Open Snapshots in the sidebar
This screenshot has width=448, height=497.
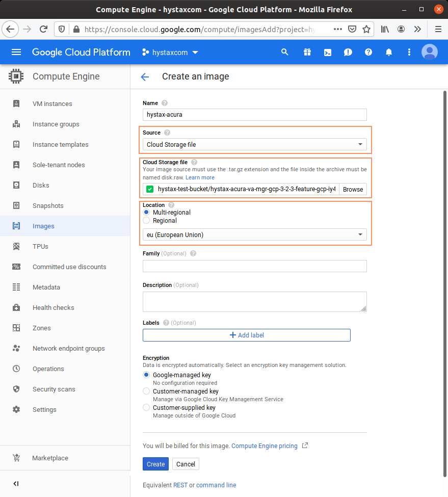48,206
